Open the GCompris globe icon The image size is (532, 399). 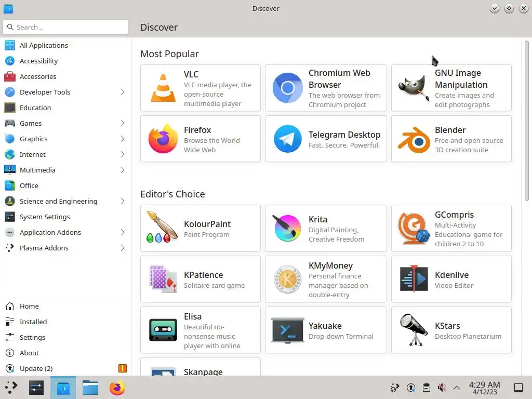tap(414, 228)
